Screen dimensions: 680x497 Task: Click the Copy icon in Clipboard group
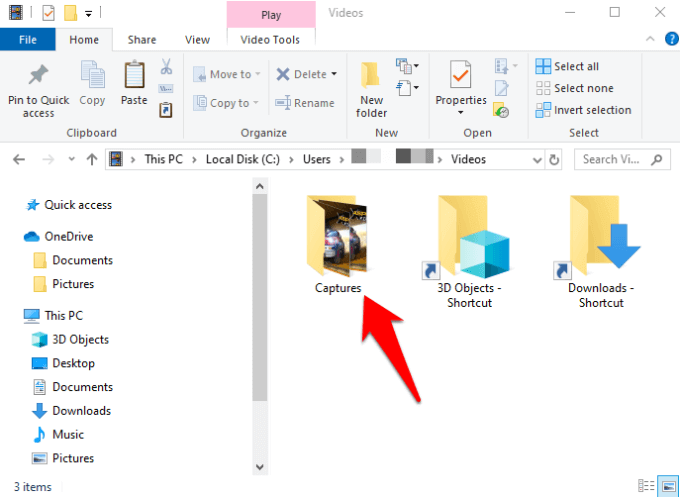tap(92, 75)
